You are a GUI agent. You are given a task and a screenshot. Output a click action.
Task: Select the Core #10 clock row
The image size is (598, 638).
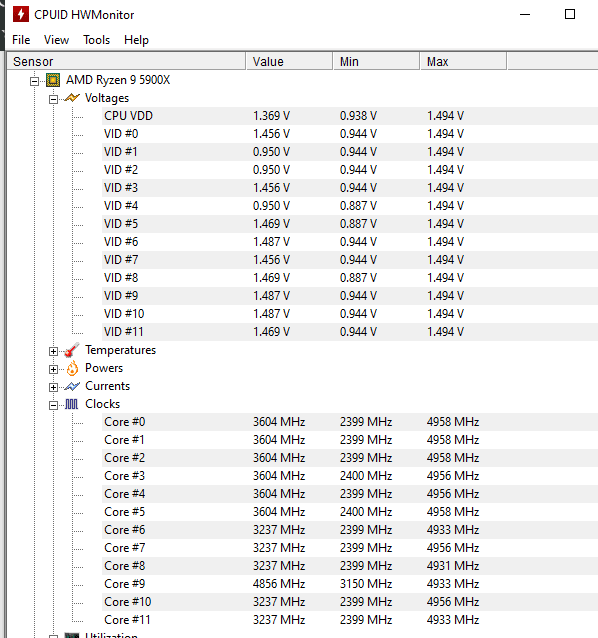click(x=350, y=602)
